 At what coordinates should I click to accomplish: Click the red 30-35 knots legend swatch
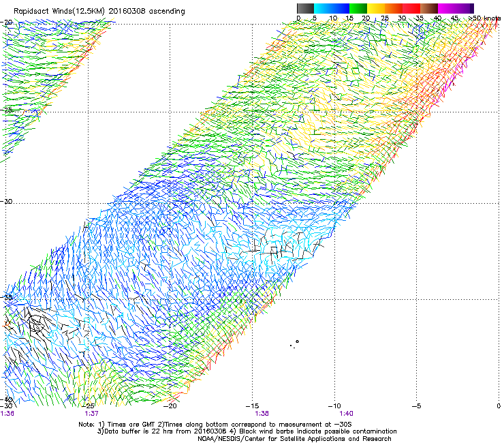pyautogui.click(x=411, y=8)
